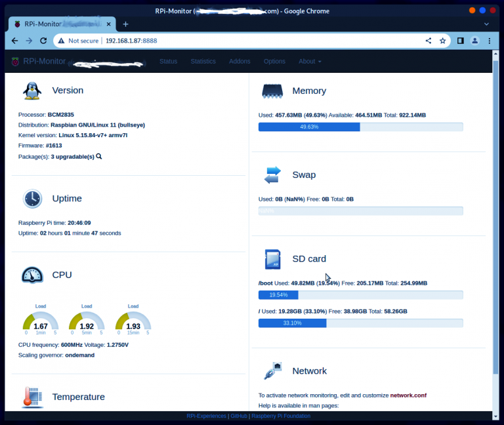This screenshot has width=504, height=425.
Task: Click the Not secure warning icon
Action: pyautogui.click(x=61, y=41)
